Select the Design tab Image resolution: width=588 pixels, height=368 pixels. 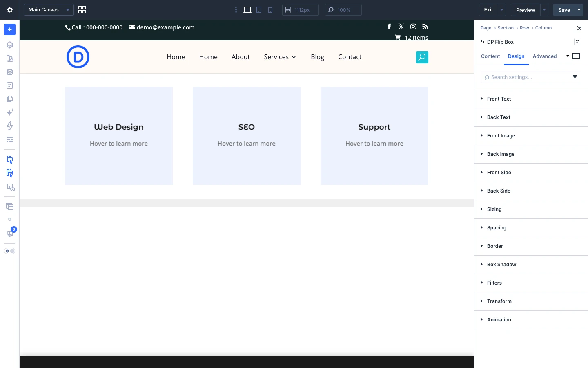(x=516, y=56)
